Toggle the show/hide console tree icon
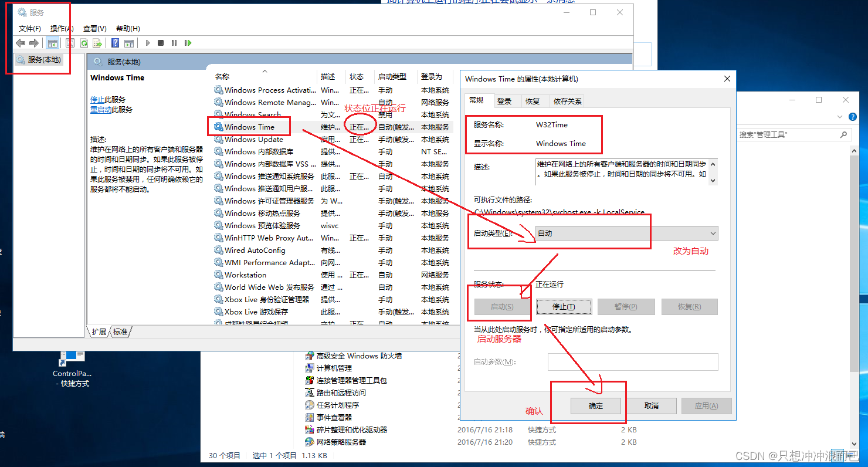 point(53,43)
